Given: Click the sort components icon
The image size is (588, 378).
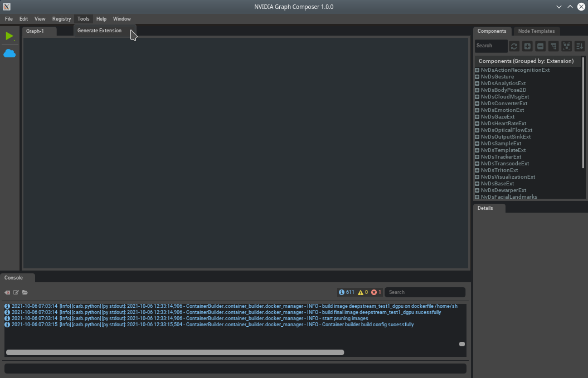Looking at the screenshot, I should (579, 46).
